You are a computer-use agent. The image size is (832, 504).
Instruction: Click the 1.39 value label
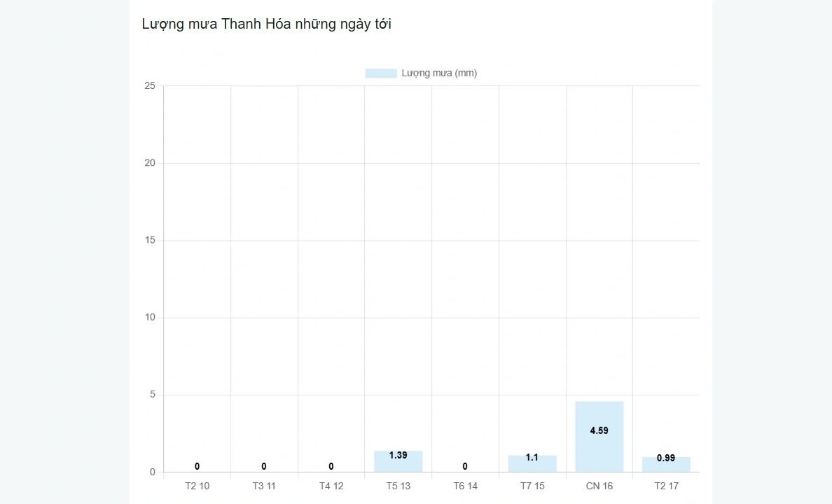tap(398, 455)
